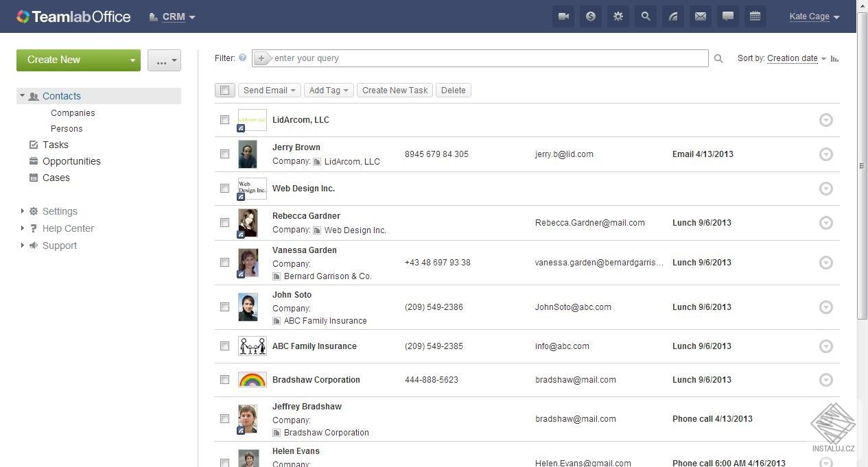Open the Talk chat bubble icon
The width and height of the screenshot is (868, 467).
pyautogui.click(x=727, y=16)
